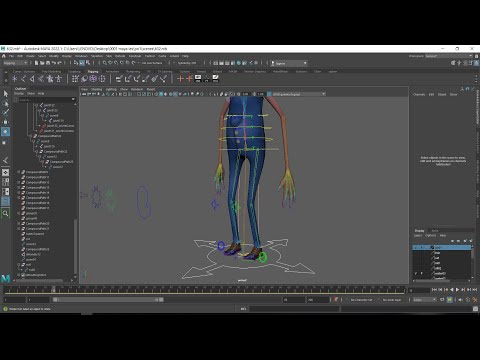
Task: Toggle loop playback icon beside time slider
Action: [442, 300]
